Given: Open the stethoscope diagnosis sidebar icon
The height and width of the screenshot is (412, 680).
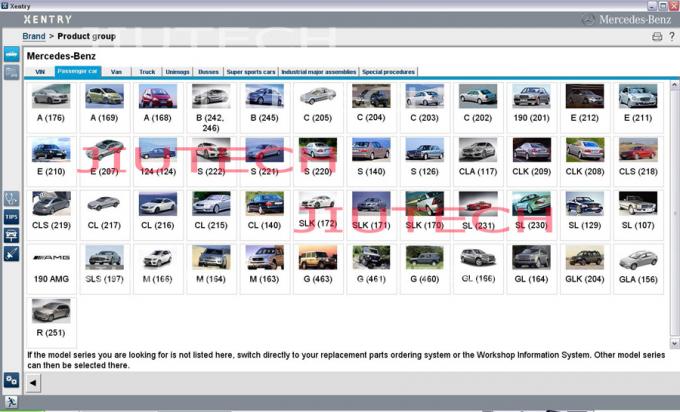Looking at the screenshot, I should (12, 199).
